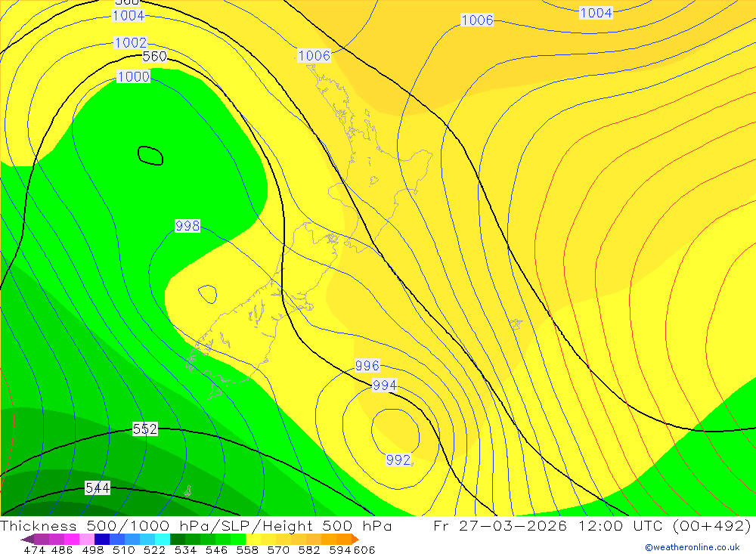Click the dark blue legend swatch

click(x=102, y=539)
